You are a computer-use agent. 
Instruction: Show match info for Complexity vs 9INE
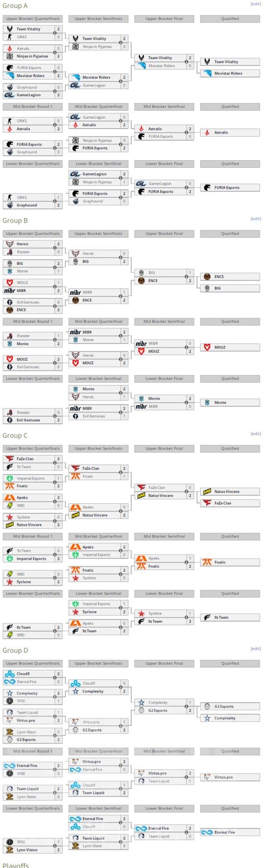[55, 697]
